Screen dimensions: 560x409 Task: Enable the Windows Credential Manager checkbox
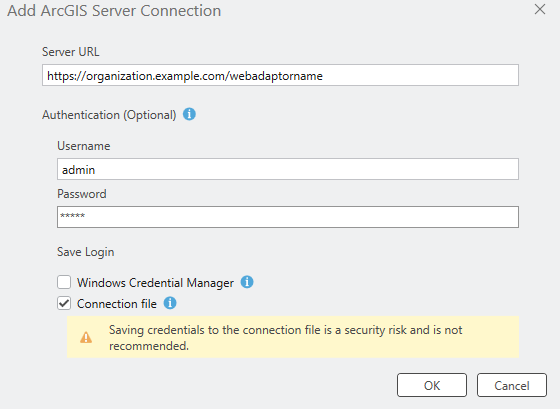click(x=64, y=282)
